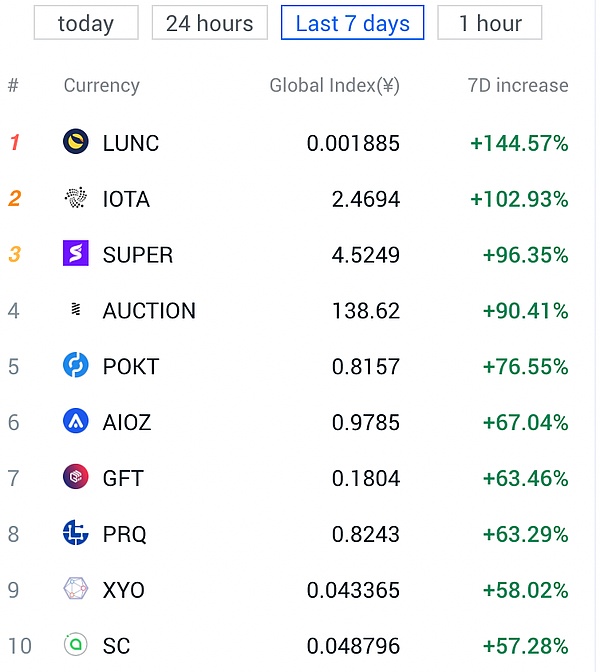Click the LUNC coin icon
The image size is (600, 672).
point(76,143)
